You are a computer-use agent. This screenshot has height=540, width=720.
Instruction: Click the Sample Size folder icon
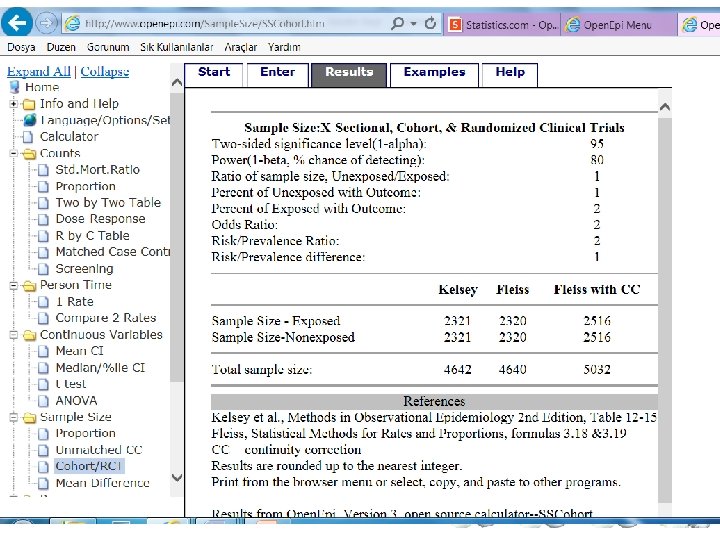29,418
